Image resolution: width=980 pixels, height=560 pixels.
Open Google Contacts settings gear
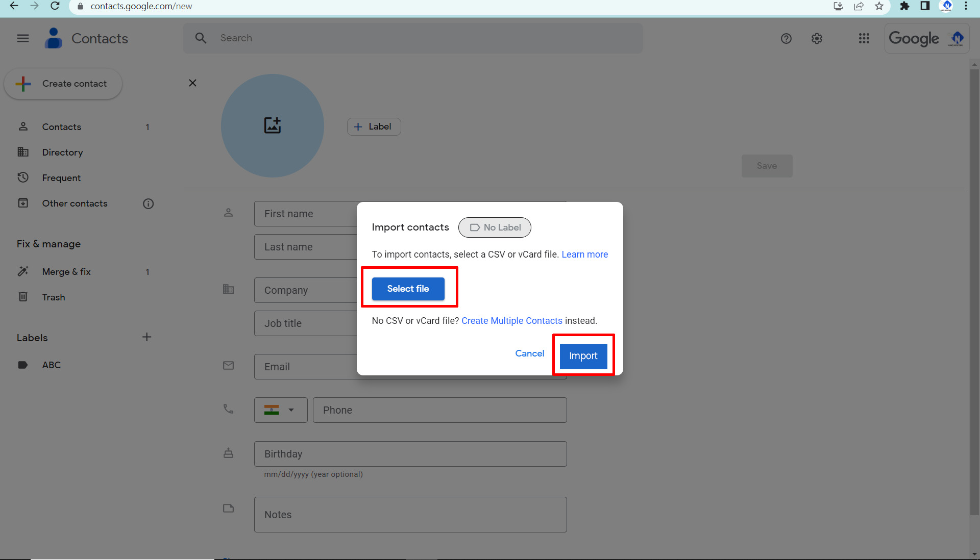816,38
